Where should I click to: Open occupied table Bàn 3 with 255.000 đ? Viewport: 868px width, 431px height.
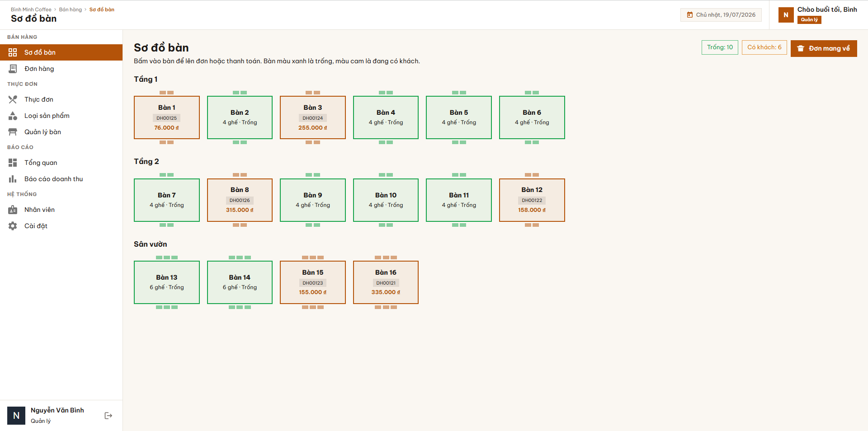pos(313,117)
